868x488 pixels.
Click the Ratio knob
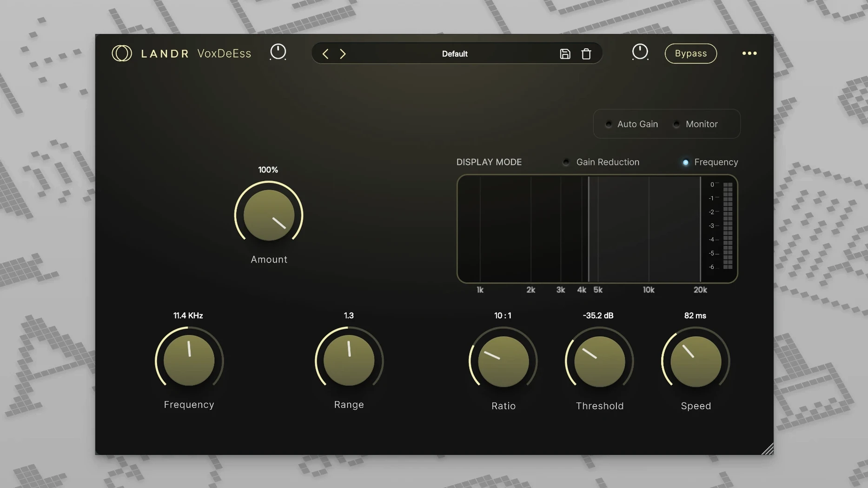click(x=504, y=361)
